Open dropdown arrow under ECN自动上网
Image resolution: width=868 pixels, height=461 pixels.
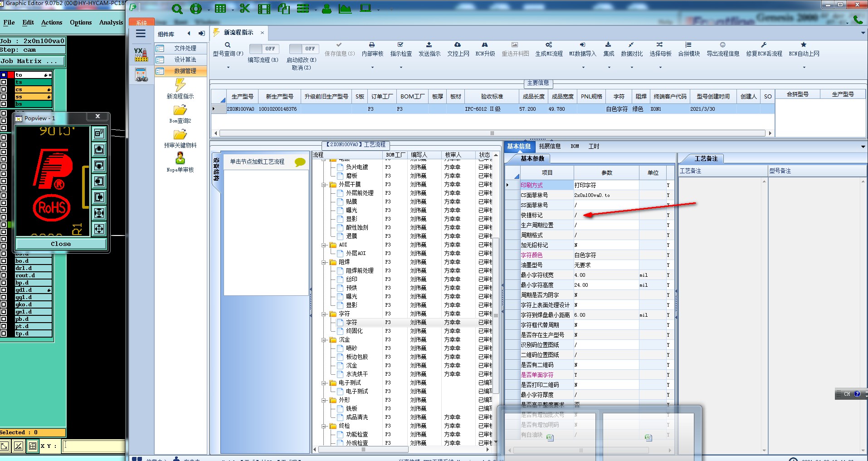[804, 68]
